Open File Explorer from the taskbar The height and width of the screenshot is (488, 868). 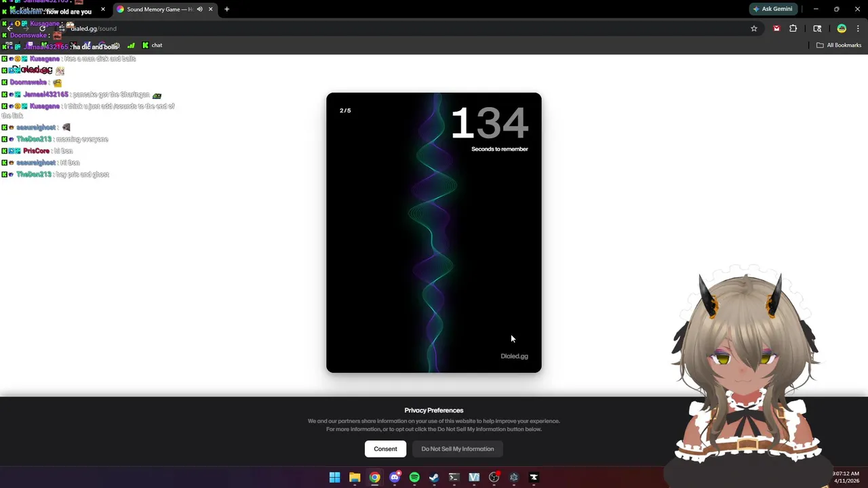355,477
